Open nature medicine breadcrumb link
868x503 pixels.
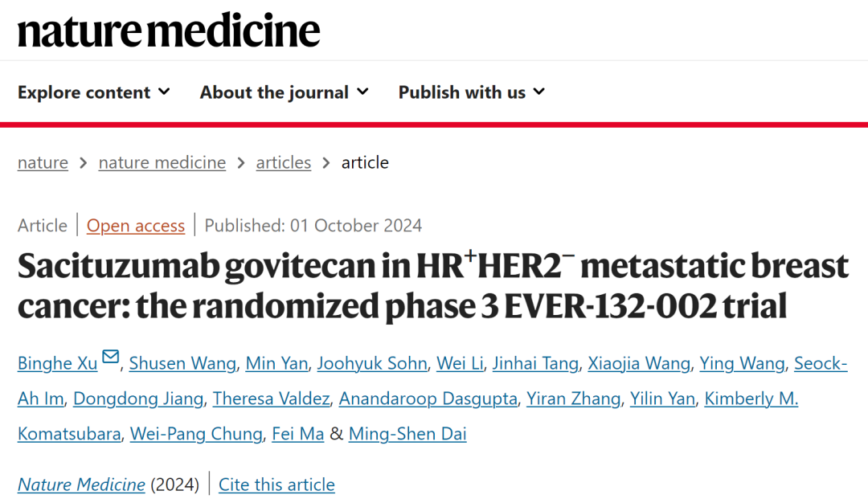pyautogui.click(x=162, y=162)
